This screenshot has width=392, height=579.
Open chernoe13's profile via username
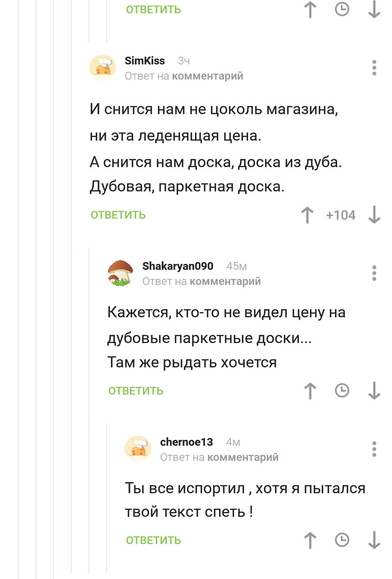tap(186, 442)
